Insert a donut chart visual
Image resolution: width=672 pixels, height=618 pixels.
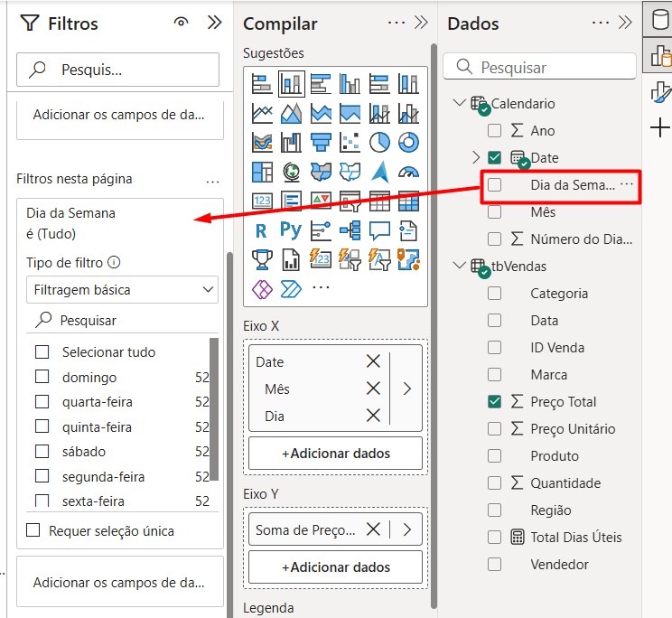point(408,142)
